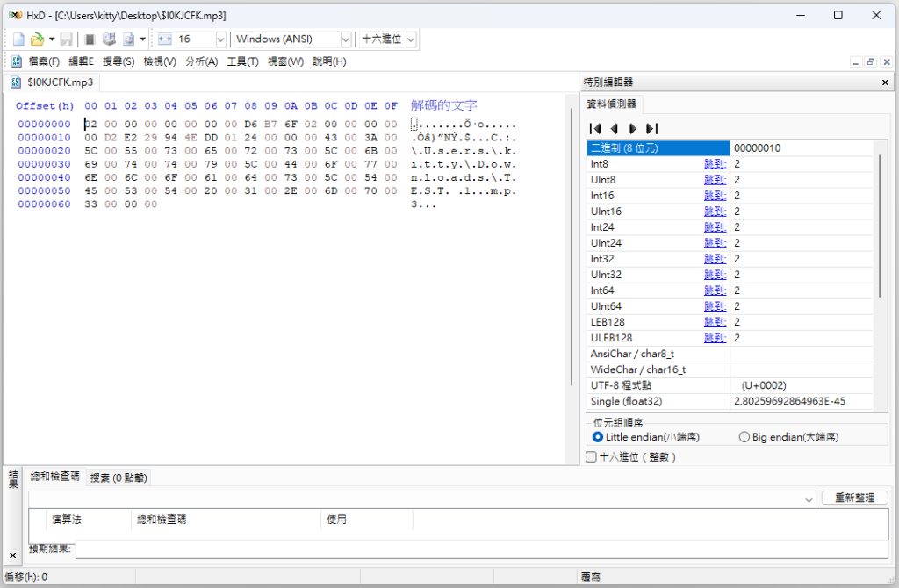Open the Windows (ANSI) encoding dropdown
Viewport: 899px width, 588px height.
click(345, 39)
